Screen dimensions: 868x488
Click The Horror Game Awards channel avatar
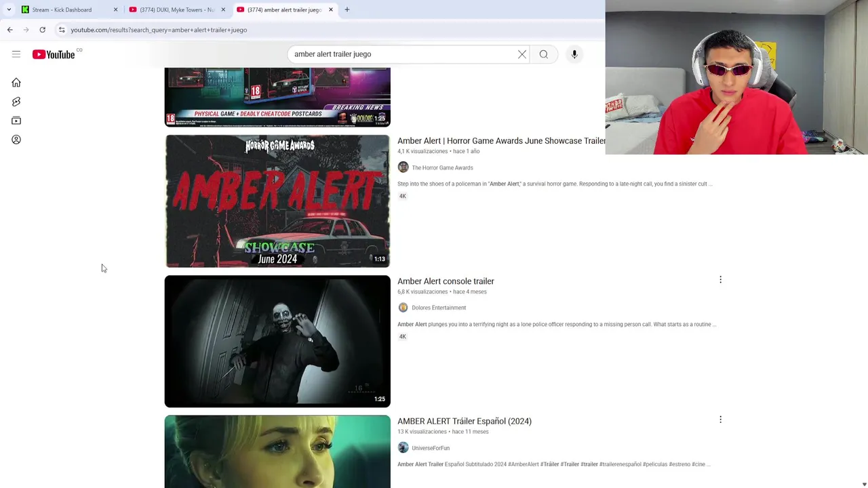click(403, 167)
